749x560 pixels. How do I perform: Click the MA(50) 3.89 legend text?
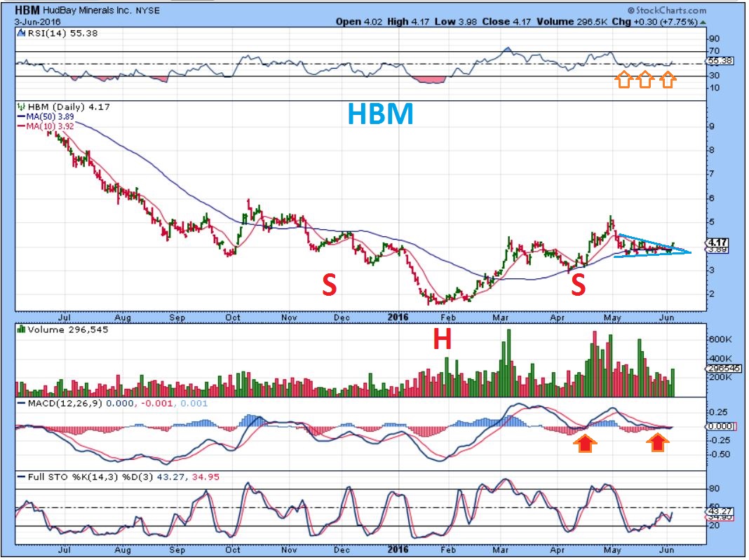50,116
